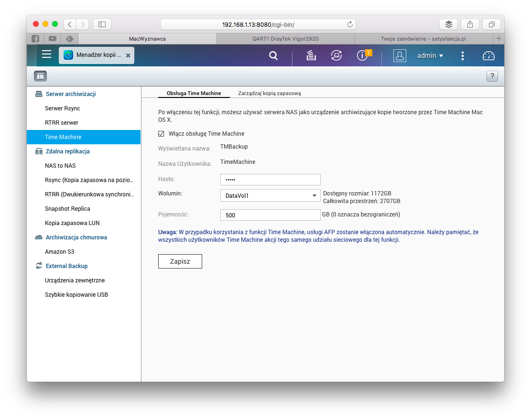
Task: Switch to MacWyznawca browser tab
Action: [x=147, y=39]
